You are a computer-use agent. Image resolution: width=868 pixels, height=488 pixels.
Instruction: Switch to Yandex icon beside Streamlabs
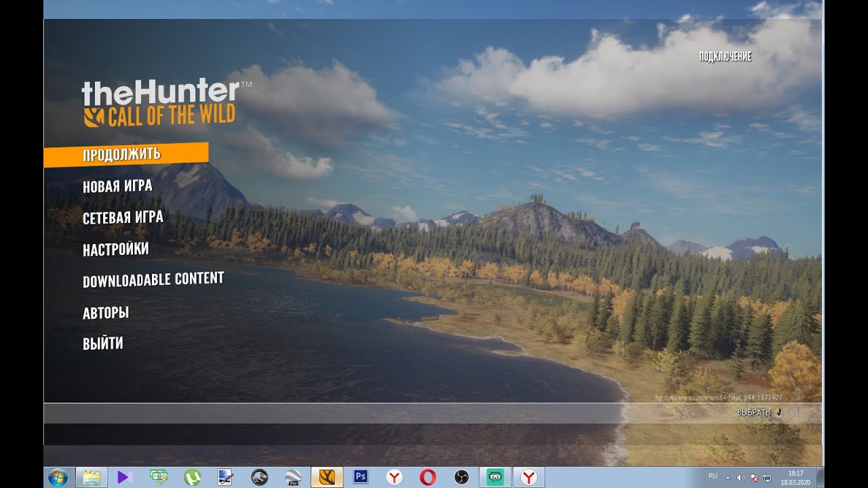(529, 477)
